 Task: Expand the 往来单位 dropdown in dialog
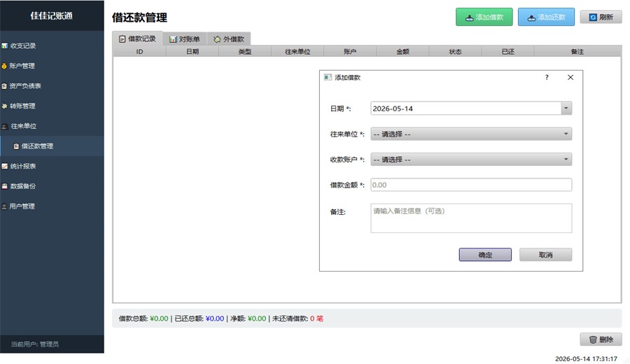click(x=471, y=134)
